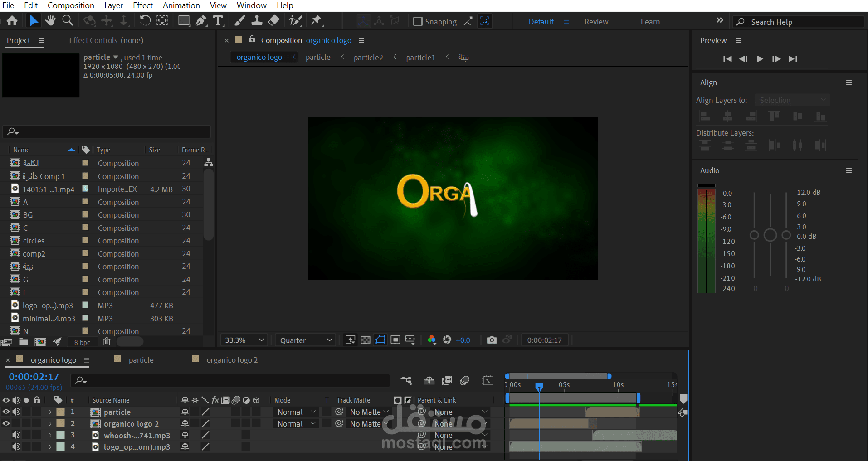The height and width of the screenshot is (461, 868).
Task: Switch to the Review workspace
Action: pyautogui.click(x=596, y=22)
